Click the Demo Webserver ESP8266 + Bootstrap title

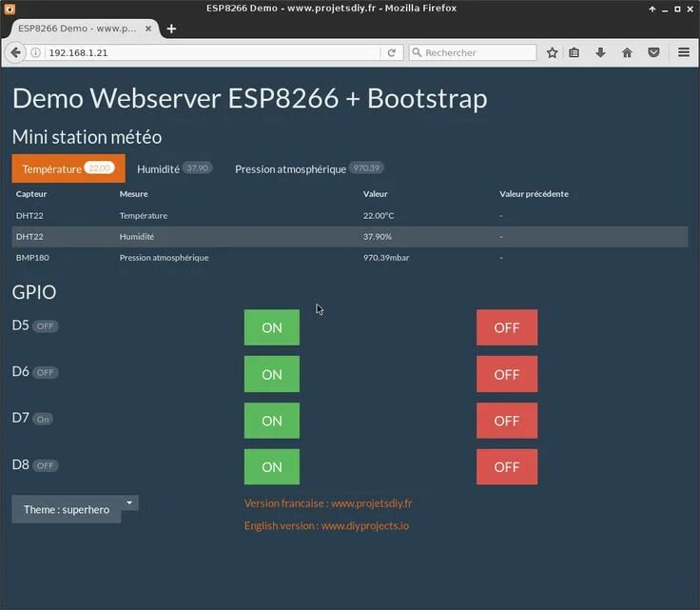click(x=249, y=98)
